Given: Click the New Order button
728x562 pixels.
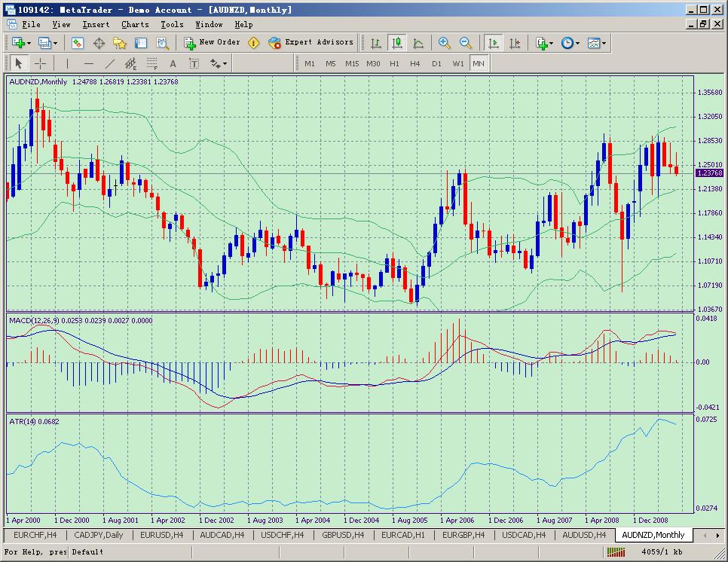Looking at the screenshot, I should pyautogui.click(x=213, y=43).
